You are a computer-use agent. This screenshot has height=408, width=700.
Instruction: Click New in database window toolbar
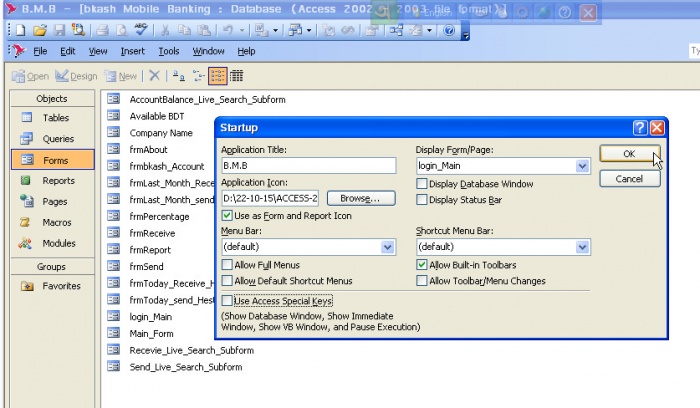(x=121, y=76)
